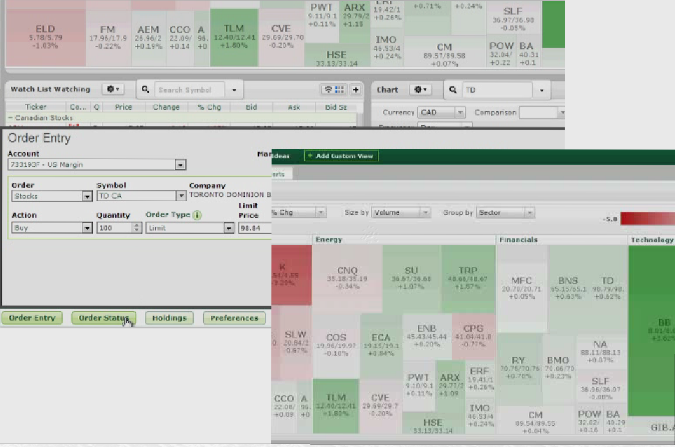Click the Watch List search magnifier icon

pyautogui.click(x=146, y=89)
